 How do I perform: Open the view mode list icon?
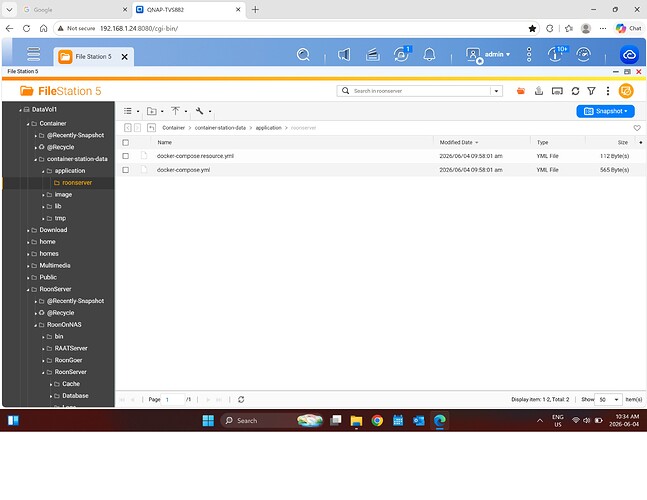128,111
